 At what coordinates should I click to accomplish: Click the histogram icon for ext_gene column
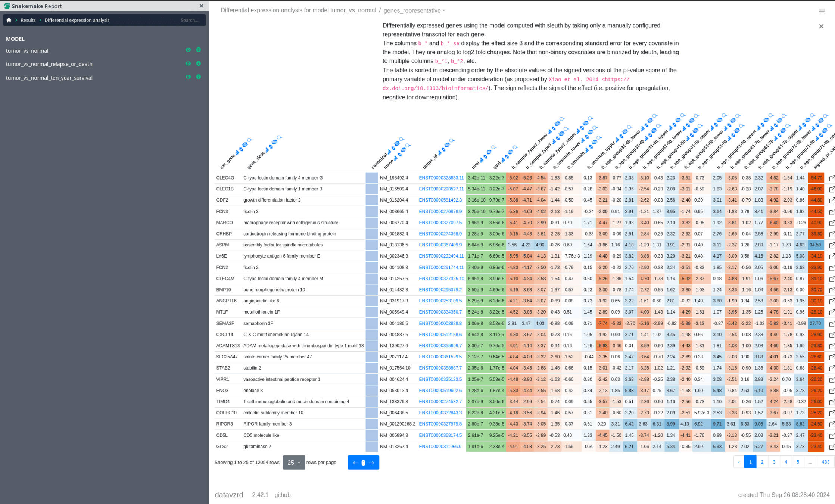click(237, 153)
